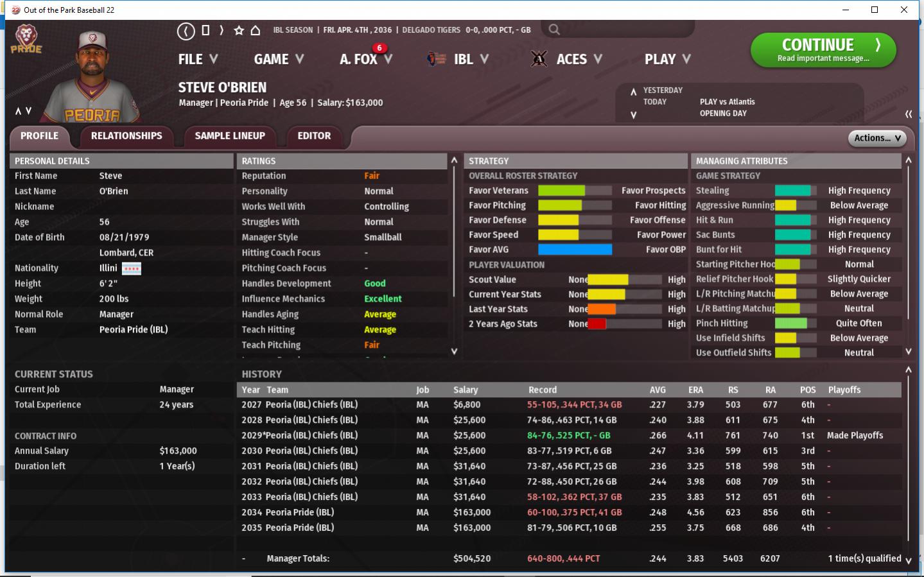Bookmark this page with the star icon
The height and width of the screenshot is (577, 924).
pos(239,30)
